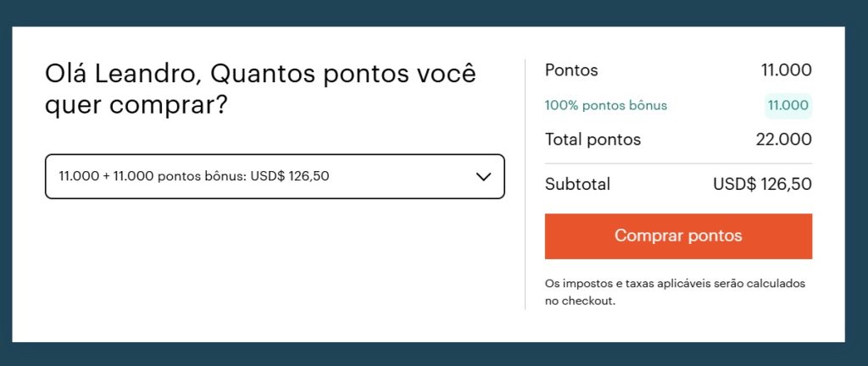Click the green bonus 11.000 badge
Screen dimensions: 868x366
coord(787,106)
